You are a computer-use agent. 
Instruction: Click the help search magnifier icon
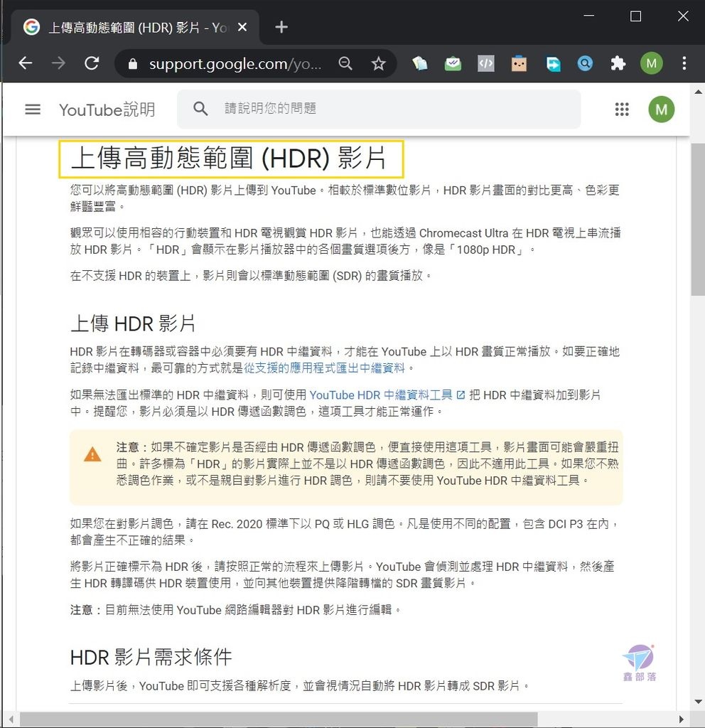tap(200, 109)
